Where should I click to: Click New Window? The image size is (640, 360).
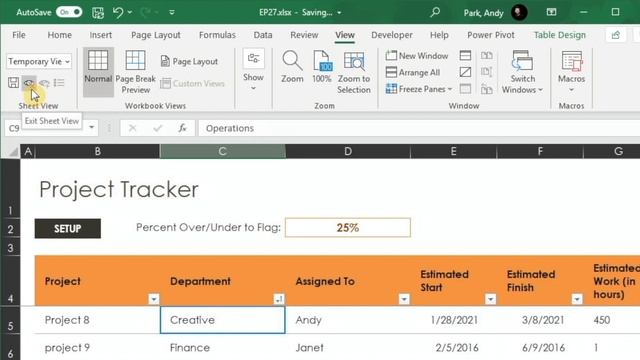click(417, 56)
